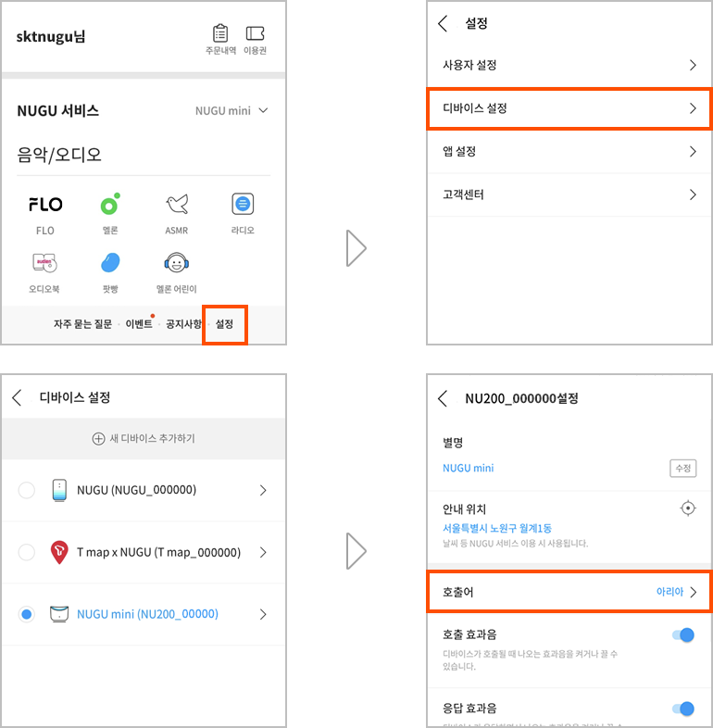This screenshot has height=728, width=713.
Task: Tap the NUGU mini device icon
Action: coord(59,614)
